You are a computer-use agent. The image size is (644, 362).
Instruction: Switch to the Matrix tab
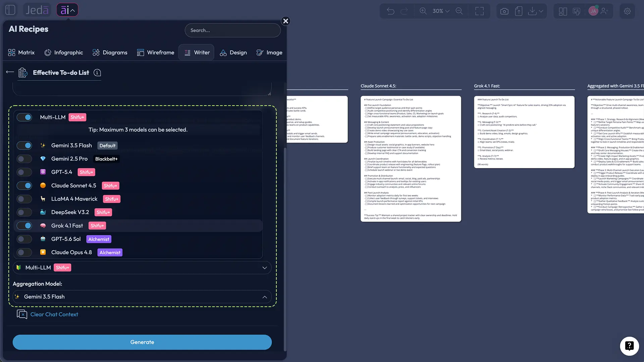(x=21, y=53)
